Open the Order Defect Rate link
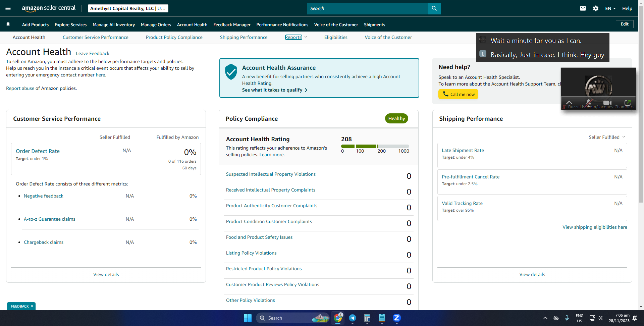The height and width of the screenshot is (326, 644). click(38, 151)
